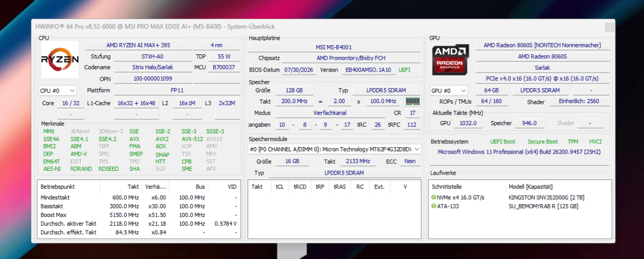Screen dimensions: 644x259
Task: Click the ROPs / TMUs 64 / 160 field
Action: 492,101
